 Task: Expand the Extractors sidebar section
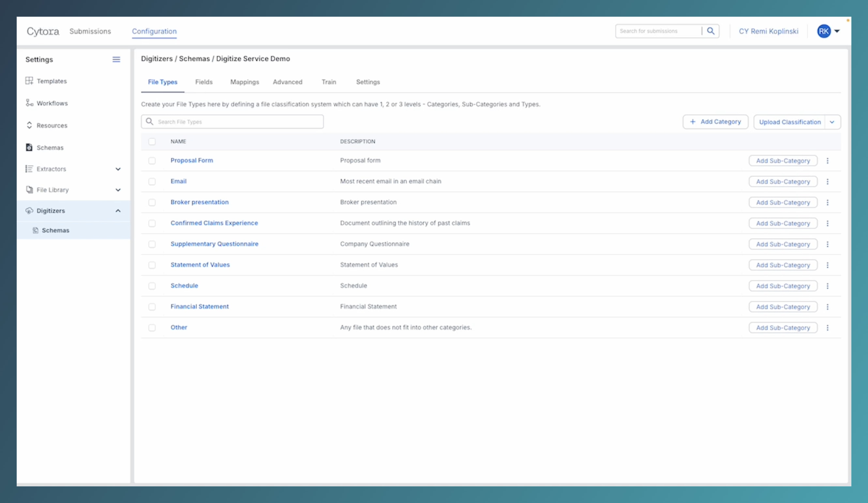(x=118, y=169)
